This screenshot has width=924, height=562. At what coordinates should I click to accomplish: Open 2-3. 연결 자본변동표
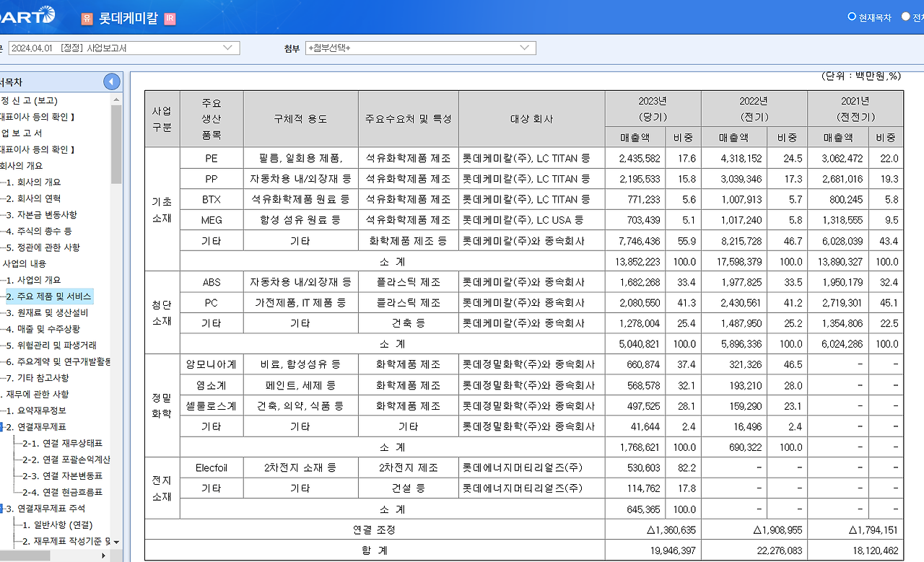point(62,476)
